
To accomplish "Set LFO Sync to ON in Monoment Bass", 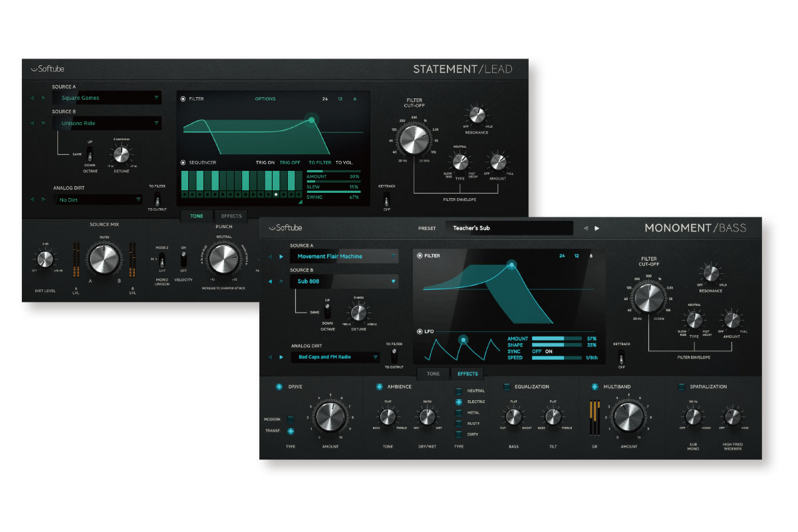I will (549, 351).
